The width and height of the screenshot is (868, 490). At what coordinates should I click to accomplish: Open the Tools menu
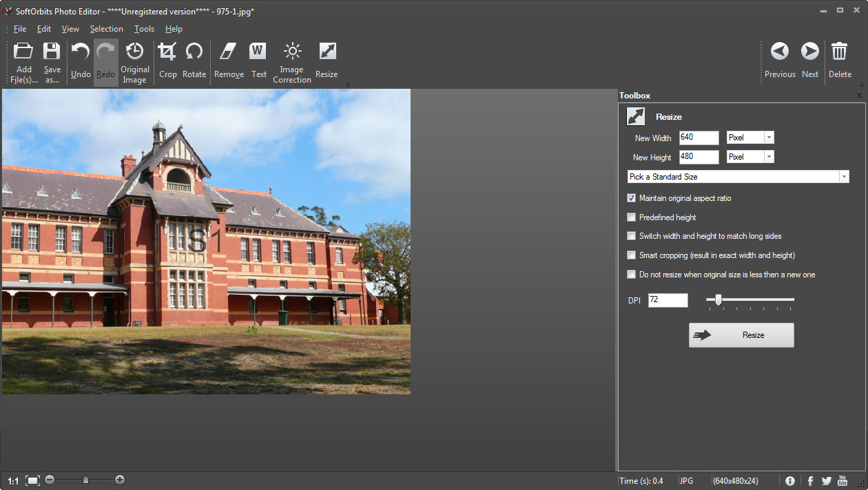pyautogui.click(x=144, y=29)
